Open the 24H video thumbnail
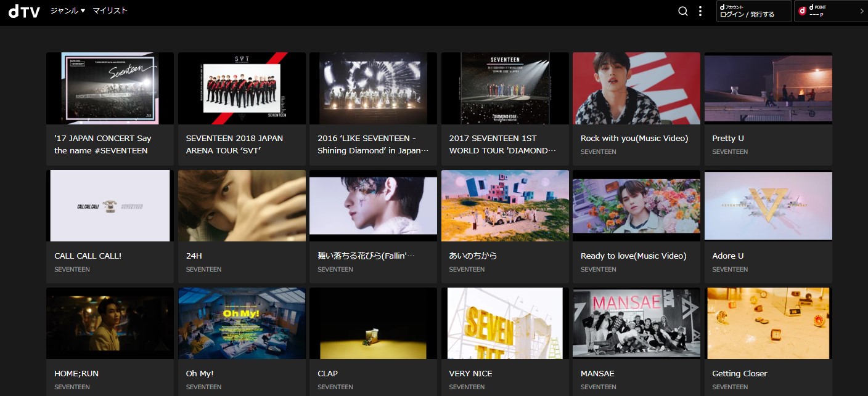This screenshot has width=868, height=396. tap(242, 206)
